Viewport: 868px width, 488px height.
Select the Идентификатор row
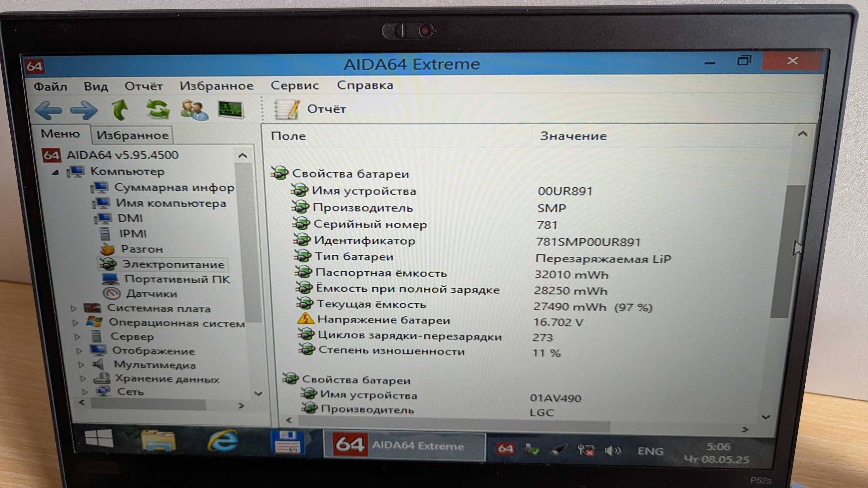coord(467,241)
